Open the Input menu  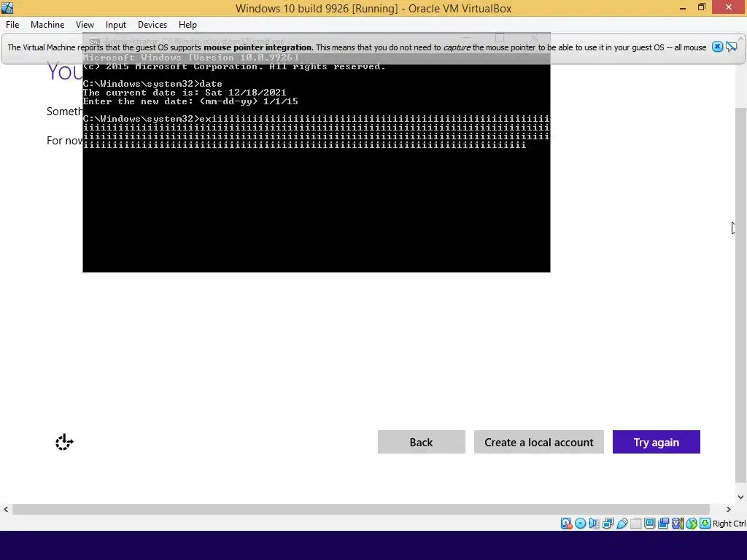[x=116, y=25]
